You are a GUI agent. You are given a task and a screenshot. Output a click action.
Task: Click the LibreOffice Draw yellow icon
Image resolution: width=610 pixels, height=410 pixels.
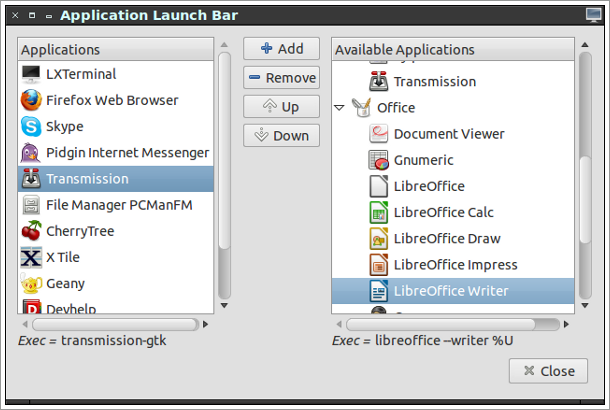[379, 238]
